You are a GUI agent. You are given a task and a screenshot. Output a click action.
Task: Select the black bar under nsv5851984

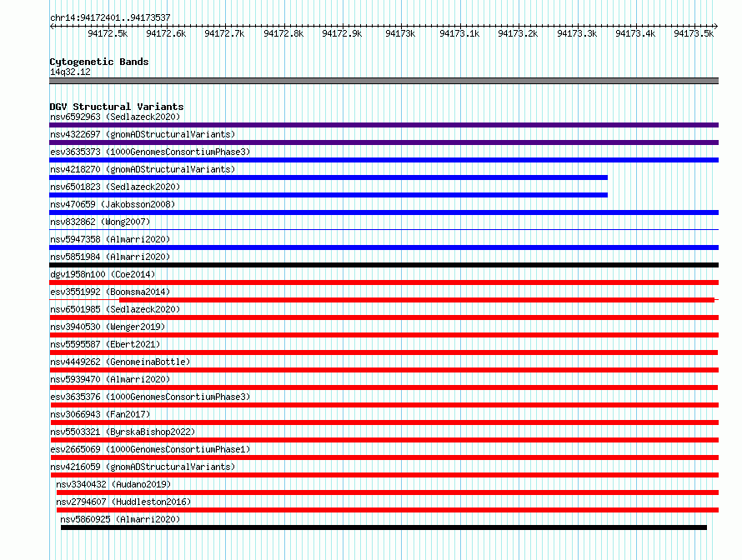[x=384, y=265]
